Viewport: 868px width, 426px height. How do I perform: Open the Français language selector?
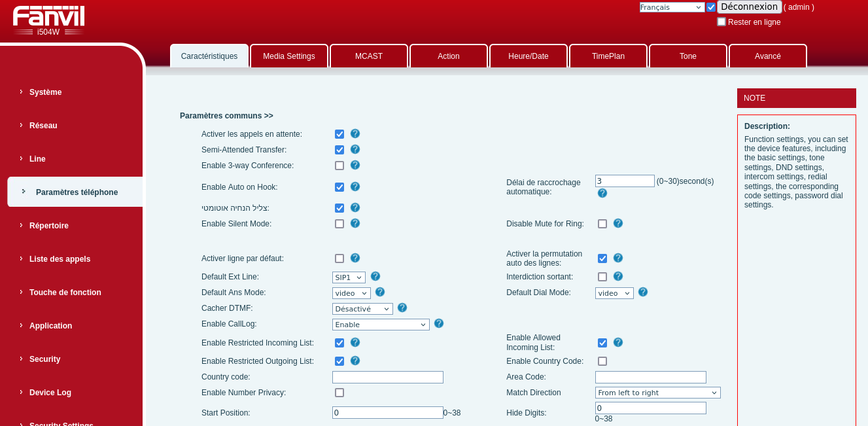tap(672, 7)
